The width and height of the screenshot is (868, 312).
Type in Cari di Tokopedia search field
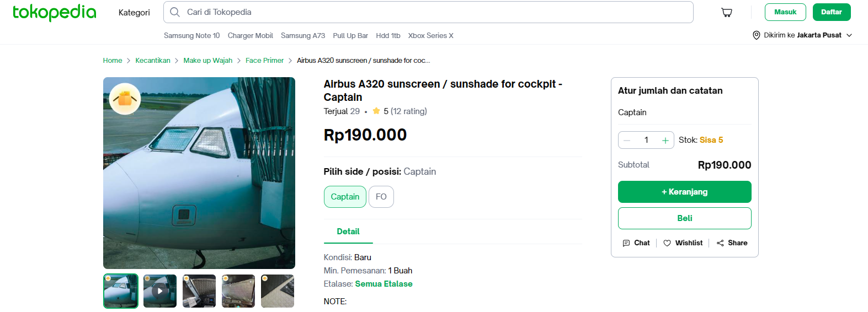point(430,12)
